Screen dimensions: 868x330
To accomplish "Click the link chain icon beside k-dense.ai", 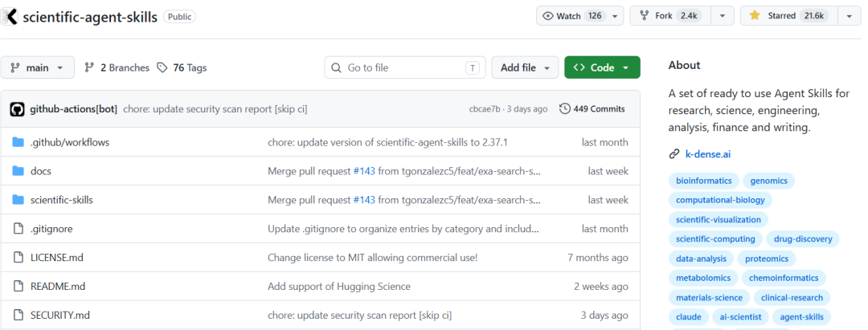I will tap(674, 153).
